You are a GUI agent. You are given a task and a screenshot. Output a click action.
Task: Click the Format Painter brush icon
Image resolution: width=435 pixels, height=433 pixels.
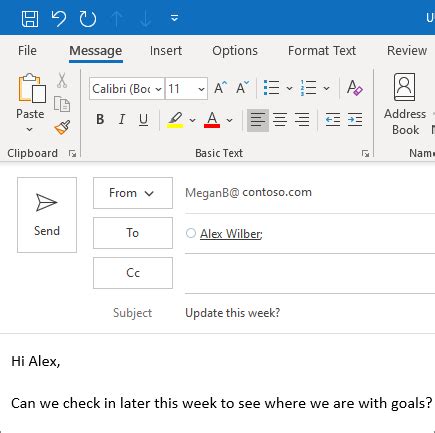pos(62,128)
